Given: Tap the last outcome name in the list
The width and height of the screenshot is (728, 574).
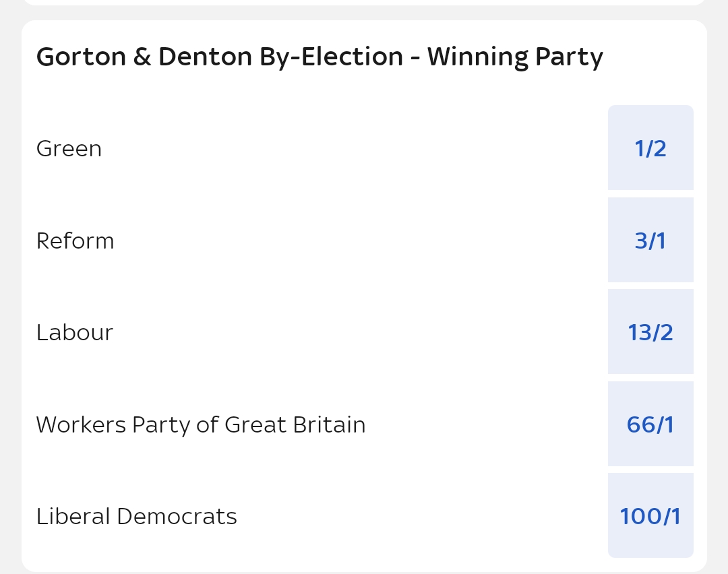Looking at the screenshot, I should (x=137, y=517).
